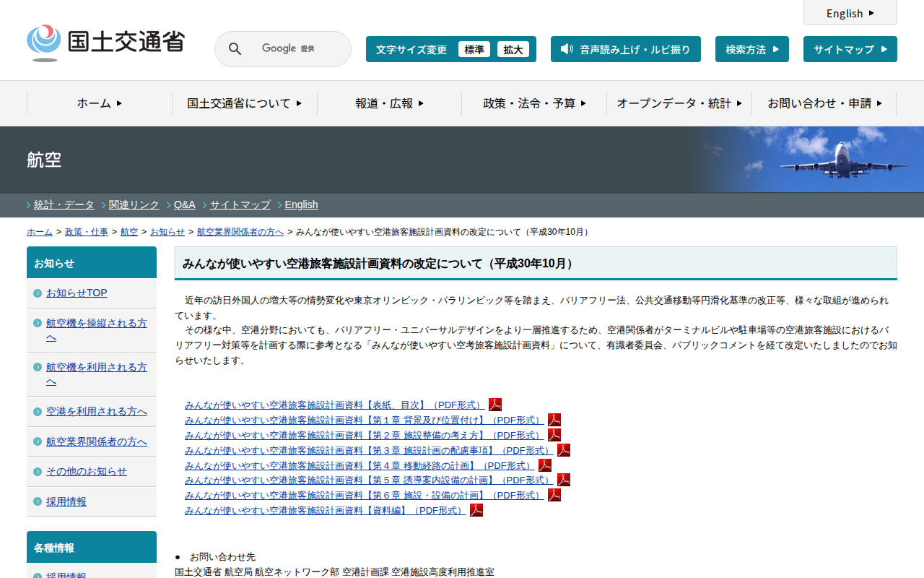Open sidebar link 空港を利用される方へ

point(97,412)
